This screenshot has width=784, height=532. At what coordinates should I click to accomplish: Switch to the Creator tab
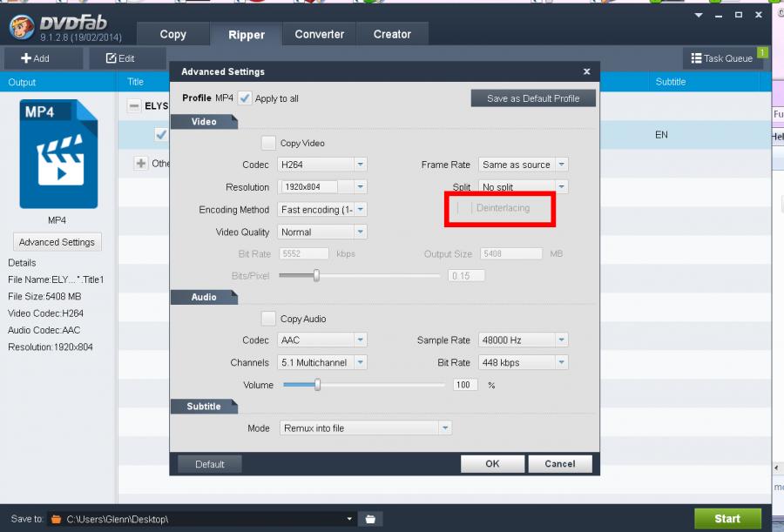coord(392,34)
